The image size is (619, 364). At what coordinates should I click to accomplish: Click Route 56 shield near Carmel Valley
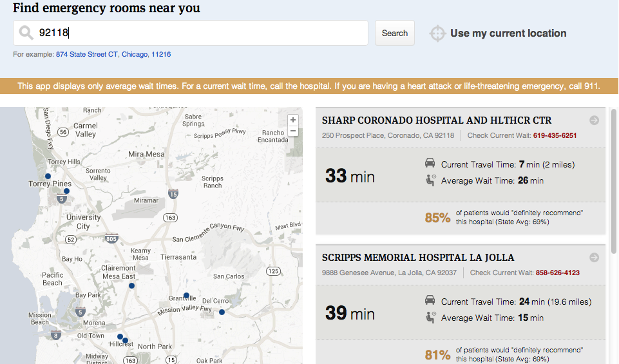pos(63,132)
